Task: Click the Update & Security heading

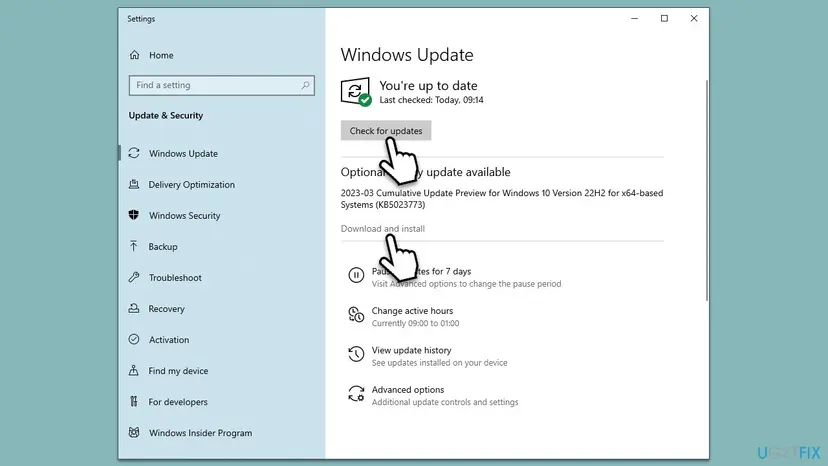Action: tap(166, 115)
